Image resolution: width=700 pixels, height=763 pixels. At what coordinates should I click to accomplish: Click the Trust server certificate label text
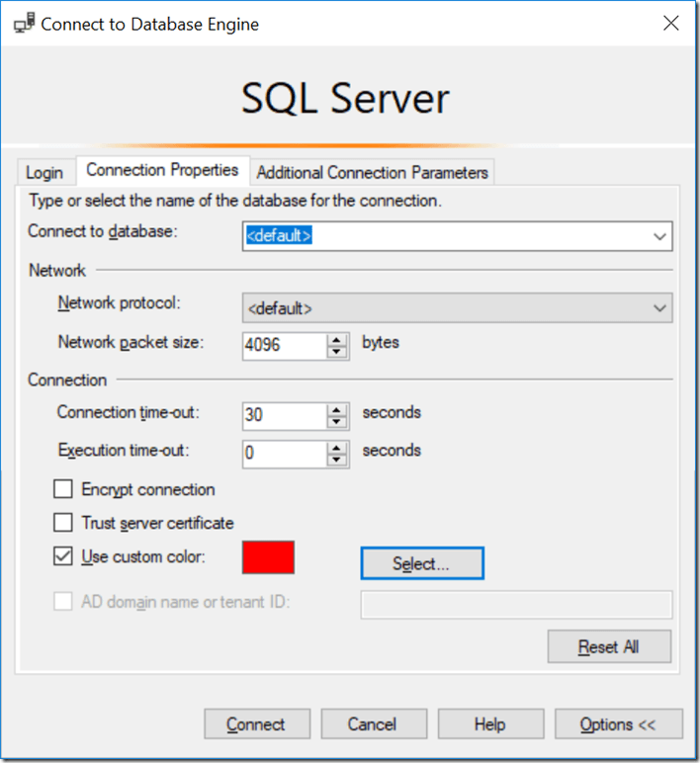click(158, 524)
